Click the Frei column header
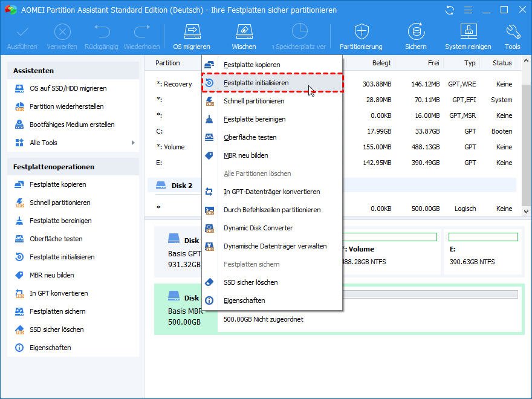 (433, 63)
